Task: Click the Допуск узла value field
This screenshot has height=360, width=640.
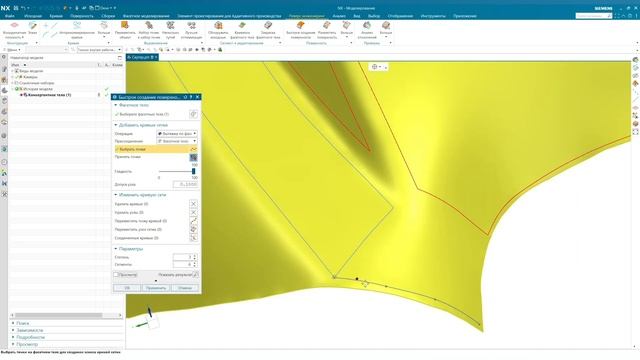Action: tap(185, 184)
